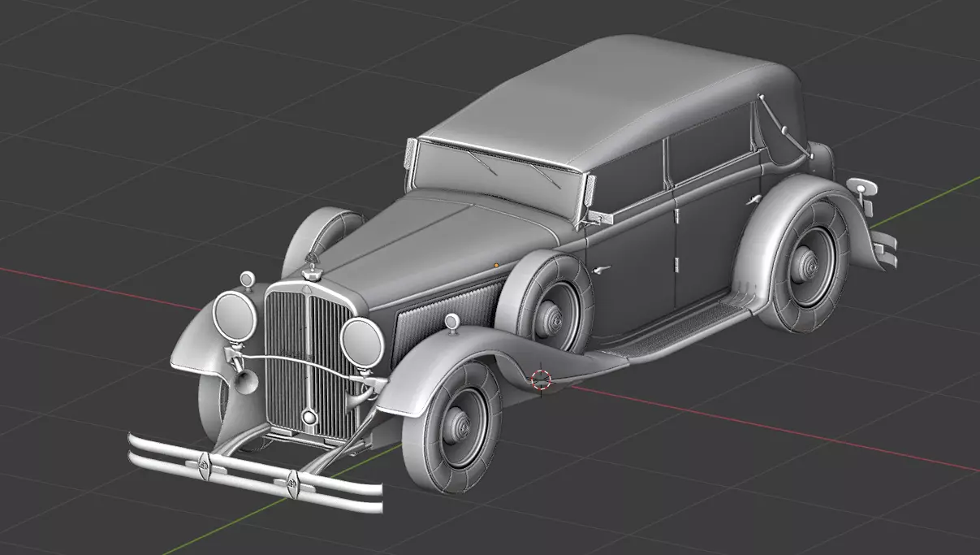Image resolution: width=980 pixels, height=555 pixels.
Task: Select the small lamp on far front fender
Action: (246, 280)
